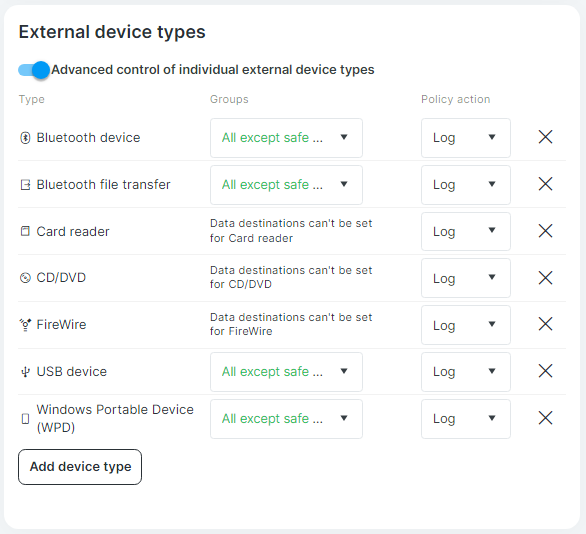Click the USB device icon
Viewport: 586px width, 534px height.
(25, 372)
